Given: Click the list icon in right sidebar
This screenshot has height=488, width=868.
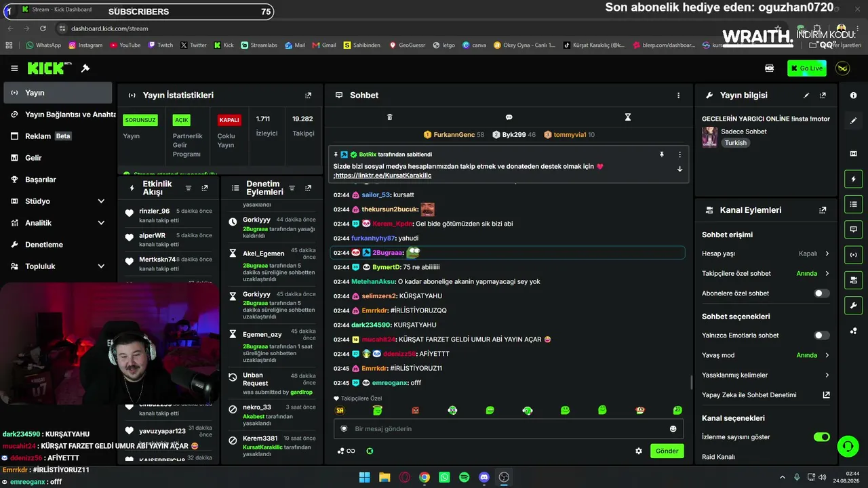Looking at the screenshot, I should [x=853, y=204].
